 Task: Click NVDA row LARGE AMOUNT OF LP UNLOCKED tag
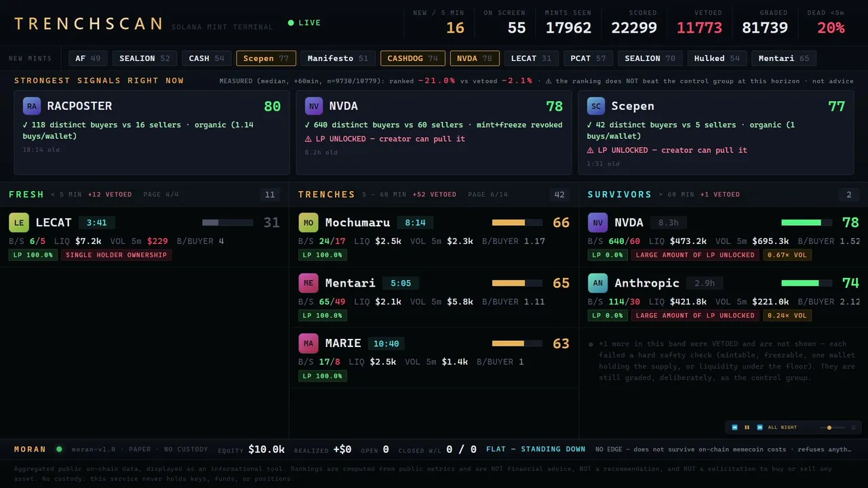[x=695, y=255]
